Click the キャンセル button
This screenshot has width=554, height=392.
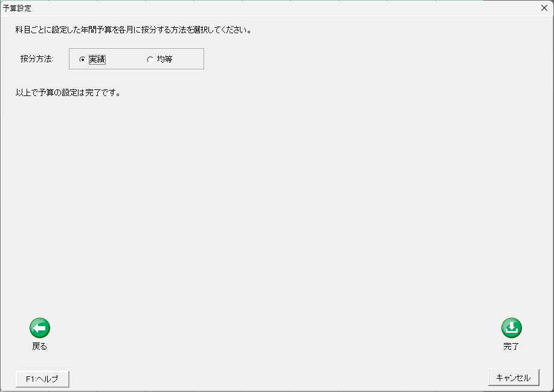tap(514, 378)
